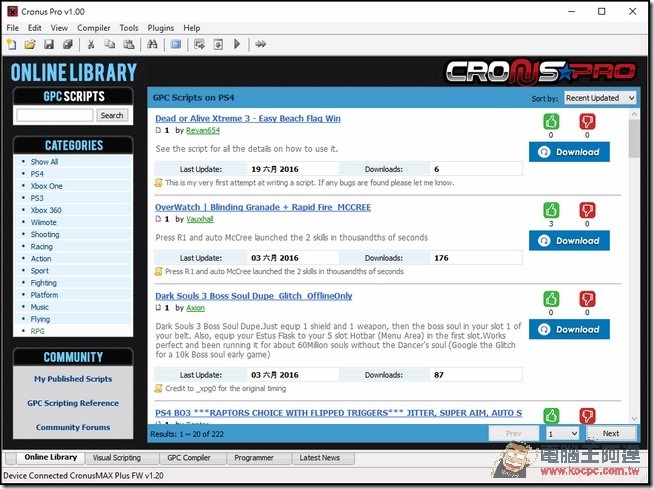The height and width of the screenshot is (489, 654).
Task: Thumbs down the OverWatch McCree script
Action: click(x=587, y=210)
